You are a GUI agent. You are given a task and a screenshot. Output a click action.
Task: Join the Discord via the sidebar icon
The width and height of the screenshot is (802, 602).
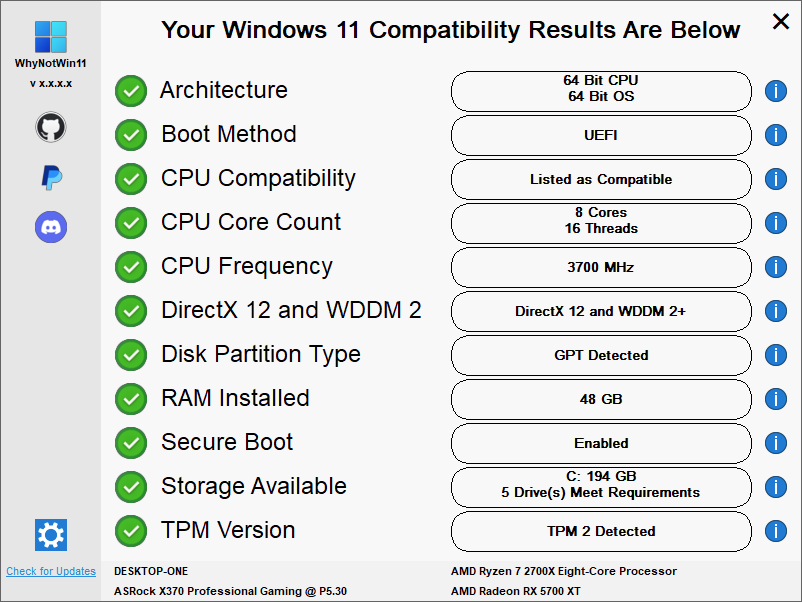[x=50, y=227]
